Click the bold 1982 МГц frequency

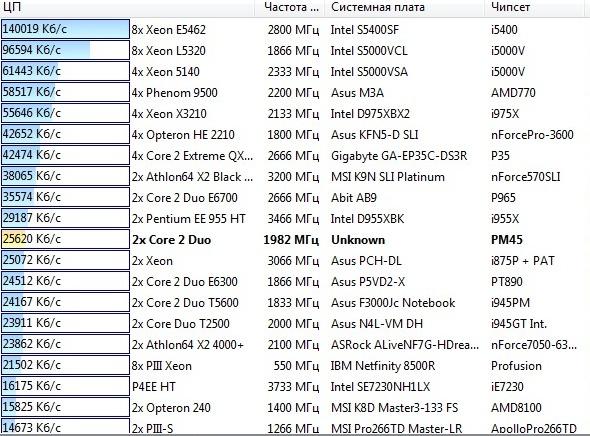tap(291, 240)
